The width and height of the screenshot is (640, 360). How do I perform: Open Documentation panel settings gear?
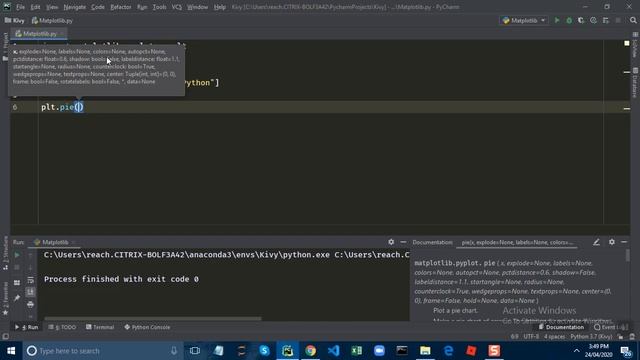click(612, 242)
